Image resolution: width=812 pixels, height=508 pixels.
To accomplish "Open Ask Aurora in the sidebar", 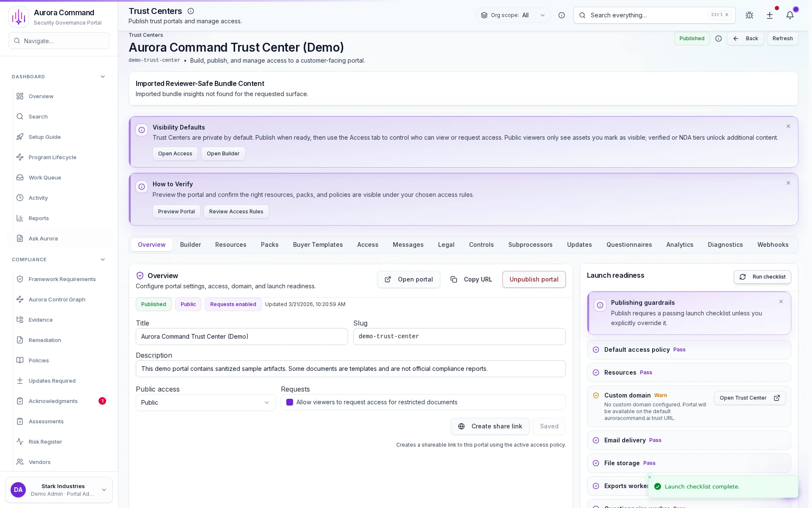I will pos(43,238).
